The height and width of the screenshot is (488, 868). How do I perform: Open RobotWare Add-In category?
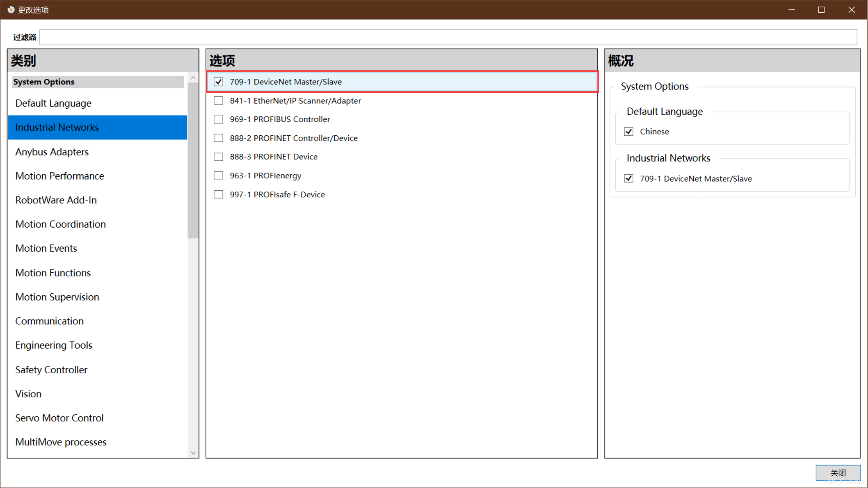pyautogui.click(x=56, y=200)
